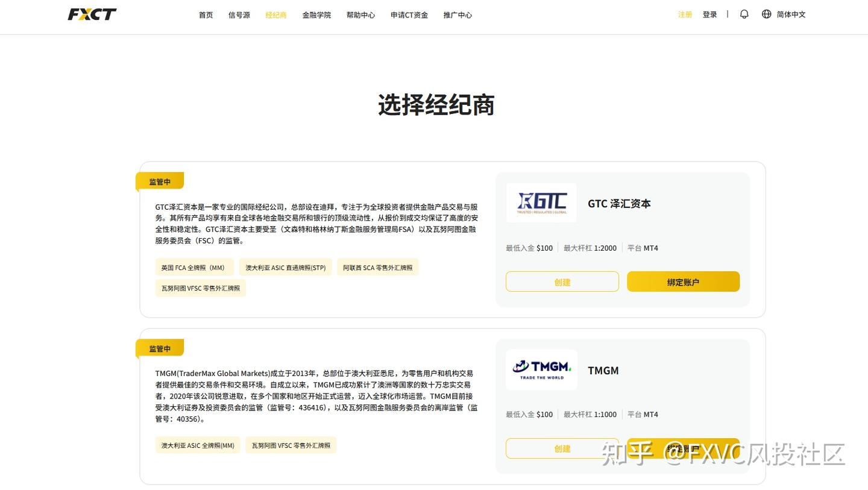868x490 pixels.
Task: Open 帮助中心 in the top menu
Action: pyautogui.click(x=360, y=14)
